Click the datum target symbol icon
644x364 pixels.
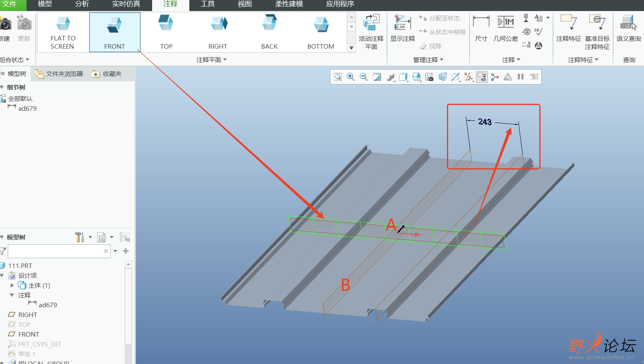527,31
